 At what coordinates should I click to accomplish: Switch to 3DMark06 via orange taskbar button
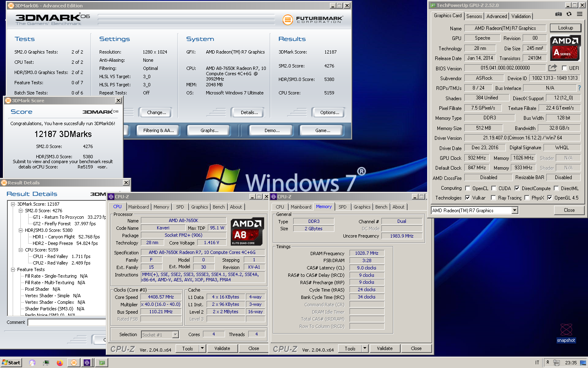click(x=73, y=362)
